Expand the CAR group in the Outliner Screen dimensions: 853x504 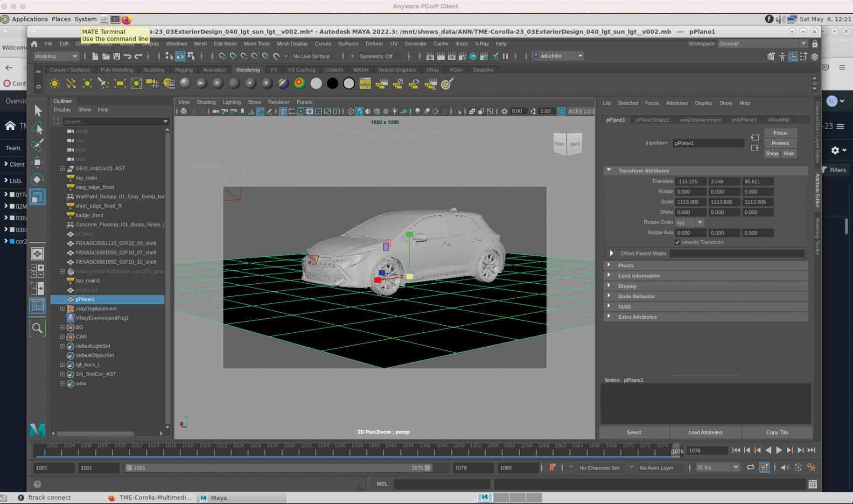pos(62,336)
